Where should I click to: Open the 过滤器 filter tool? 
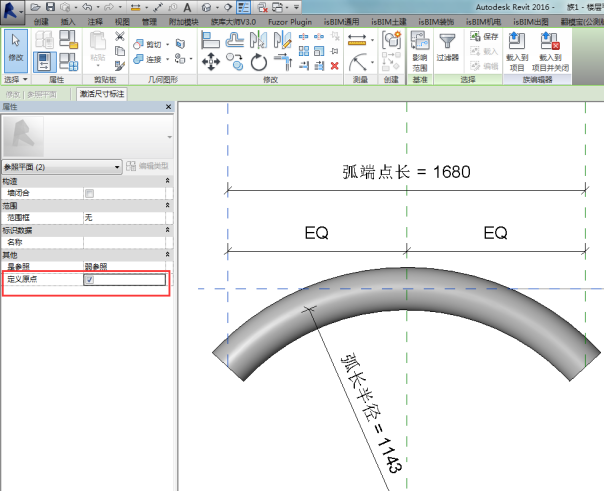447,48
